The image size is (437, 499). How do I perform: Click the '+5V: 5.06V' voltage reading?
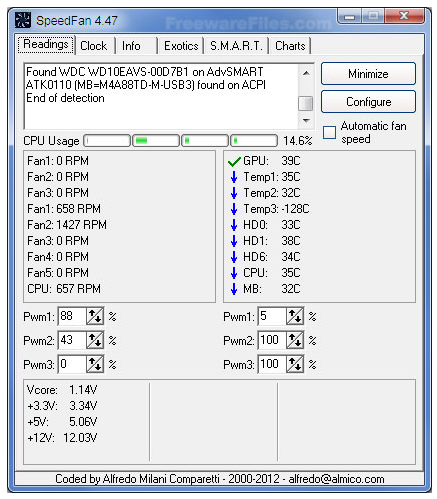[62, 422]
